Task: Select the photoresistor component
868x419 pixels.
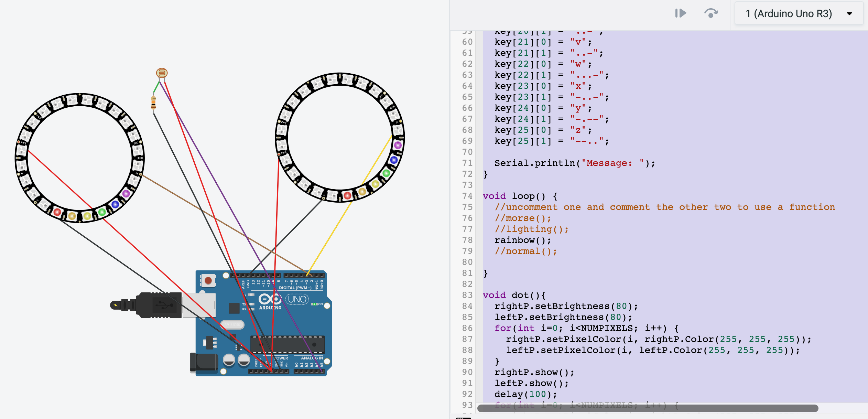Action: [162, 73]
